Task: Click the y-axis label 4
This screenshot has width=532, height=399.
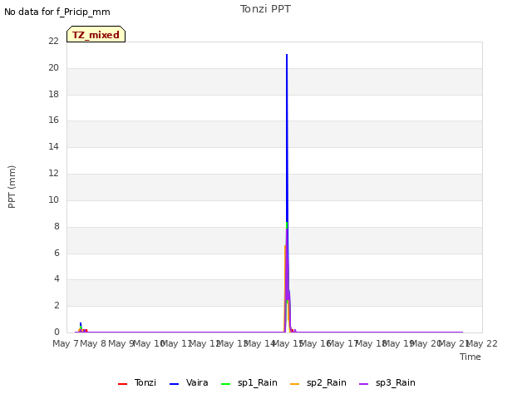Action: [x=57, y=279]
